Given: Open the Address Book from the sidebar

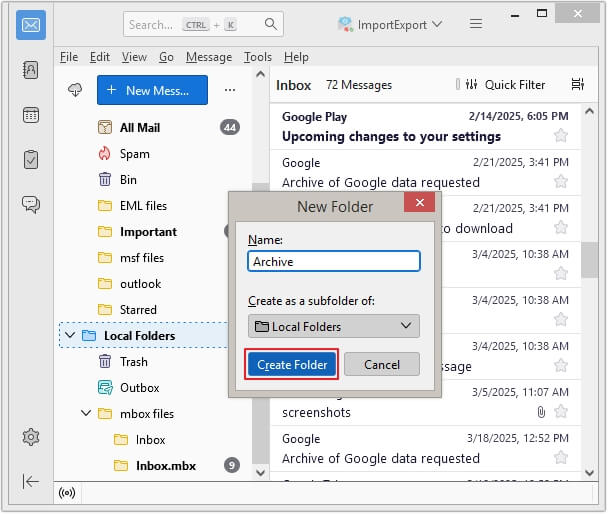Looking at the screenshot, I should [x=30, y=69].
